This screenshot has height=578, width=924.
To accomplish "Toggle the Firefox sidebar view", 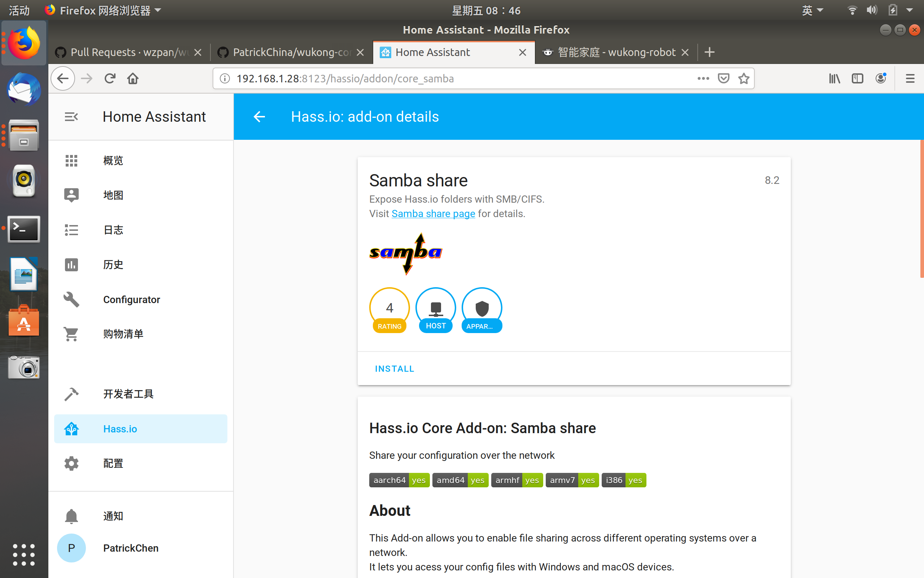I will (x=858, y=78).
